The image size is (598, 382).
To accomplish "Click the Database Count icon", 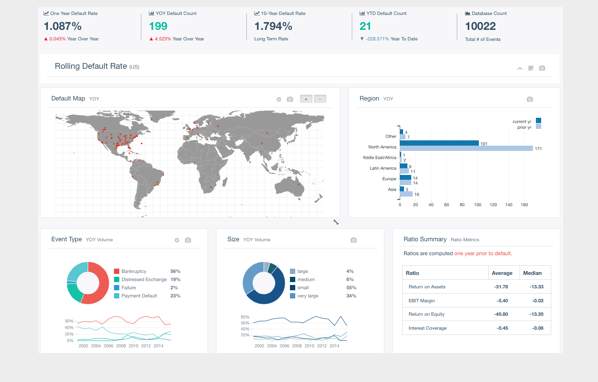I will pyautogui.click(x=468, y=13).
